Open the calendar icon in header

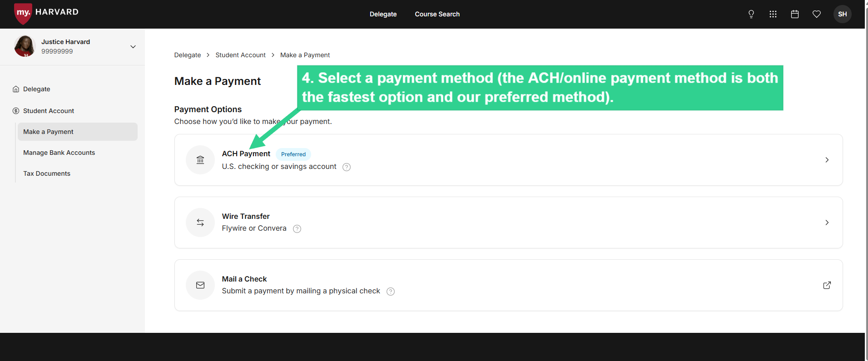[x=795, y=14]
